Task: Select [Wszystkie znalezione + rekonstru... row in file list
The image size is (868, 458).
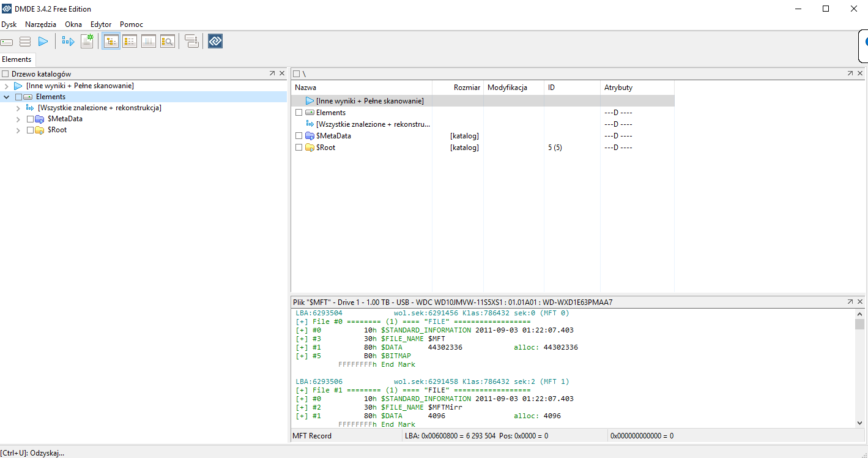Action: point(483,124)
